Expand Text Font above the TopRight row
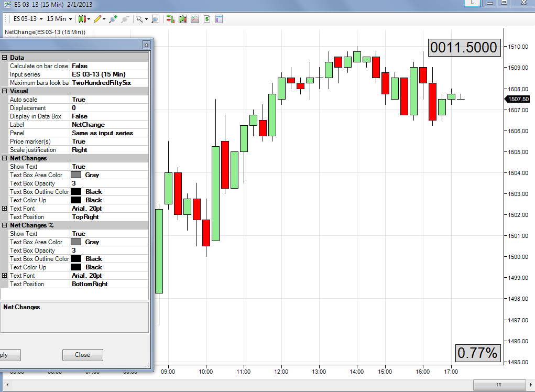The width and height of the screenshot is (535, 392). coord(4,208)
